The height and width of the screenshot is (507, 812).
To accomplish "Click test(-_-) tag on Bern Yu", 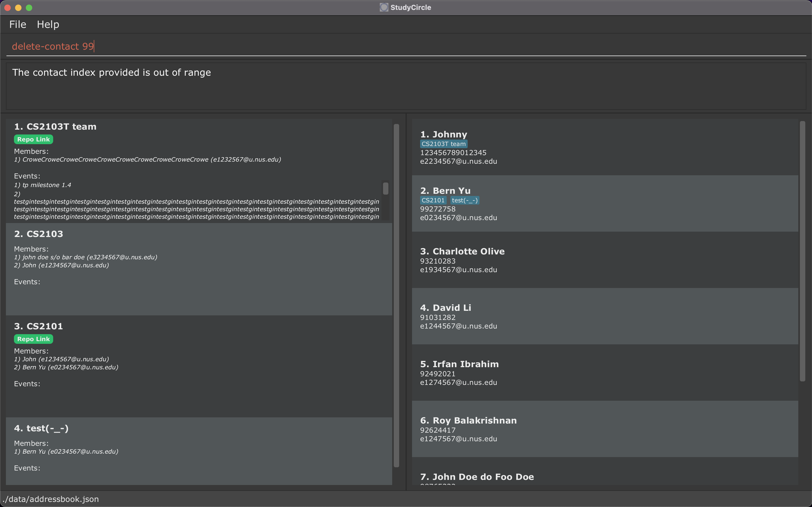I will [464, 200].
